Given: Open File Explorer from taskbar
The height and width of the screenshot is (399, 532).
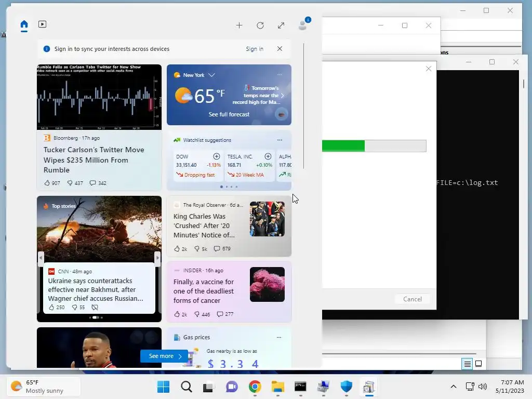Looking at the screenshot, I should pyautogui.click(x=277, y=387).
